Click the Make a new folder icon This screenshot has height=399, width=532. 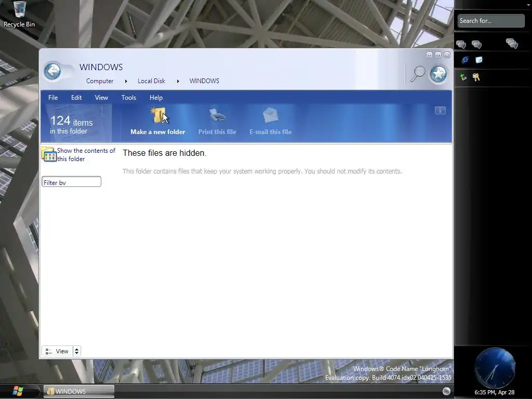pos(158,116)
